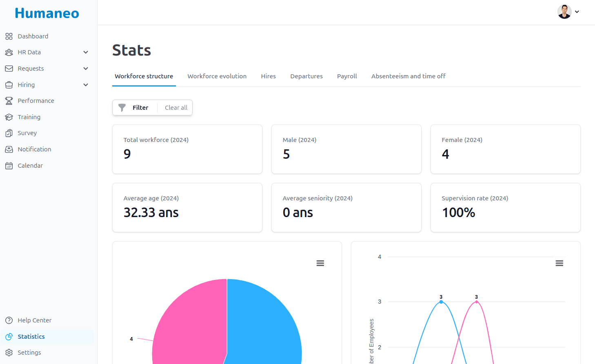Click the Average age value 32.33 ans
The height and width of the screenshot is (364, 595).
tap(151, 213)
